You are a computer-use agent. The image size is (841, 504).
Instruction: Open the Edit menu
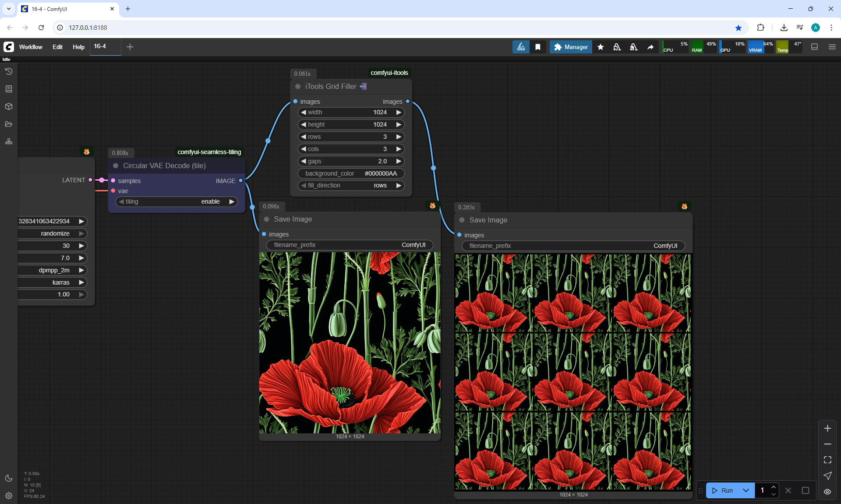pyautogui.click(x=57, y=47)
